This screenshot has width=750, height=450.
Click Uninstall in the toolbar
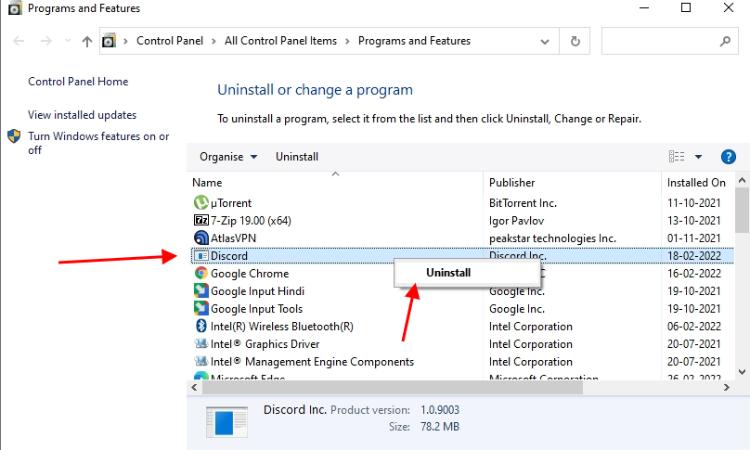pos(297,157)
